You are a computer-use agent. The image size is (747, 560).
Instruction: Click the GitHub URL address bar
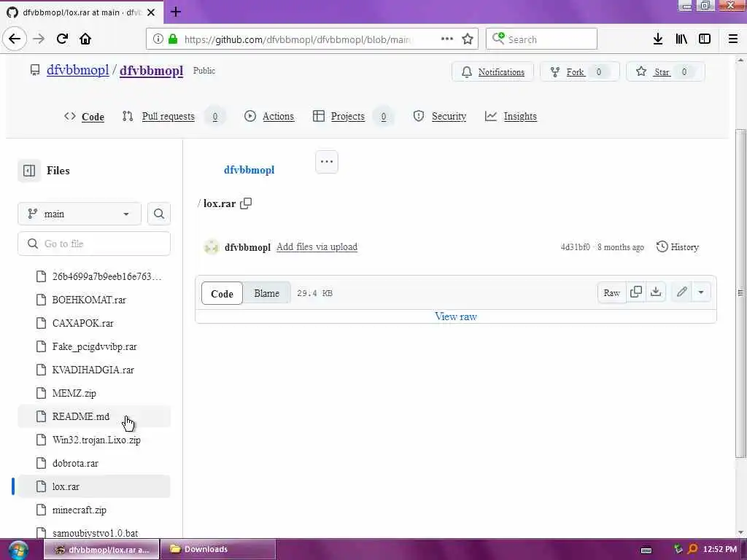click(298, 39)
